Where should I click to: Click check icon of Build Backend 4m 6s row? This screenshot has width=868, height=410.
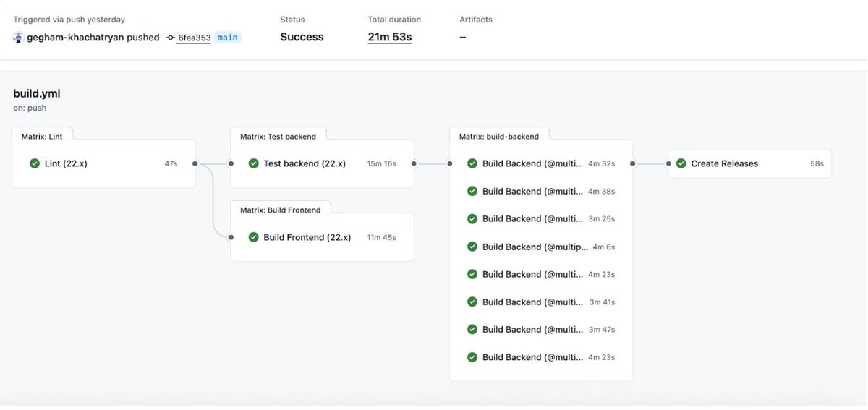point(472,247)
